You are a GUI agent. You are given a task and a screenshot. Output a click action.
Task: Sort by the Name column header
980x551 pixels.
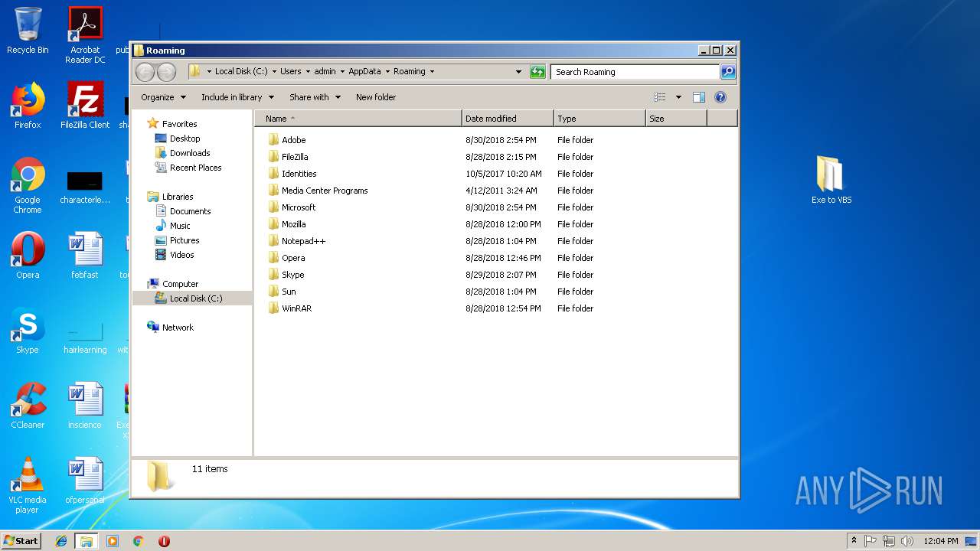tap(358, 119)
